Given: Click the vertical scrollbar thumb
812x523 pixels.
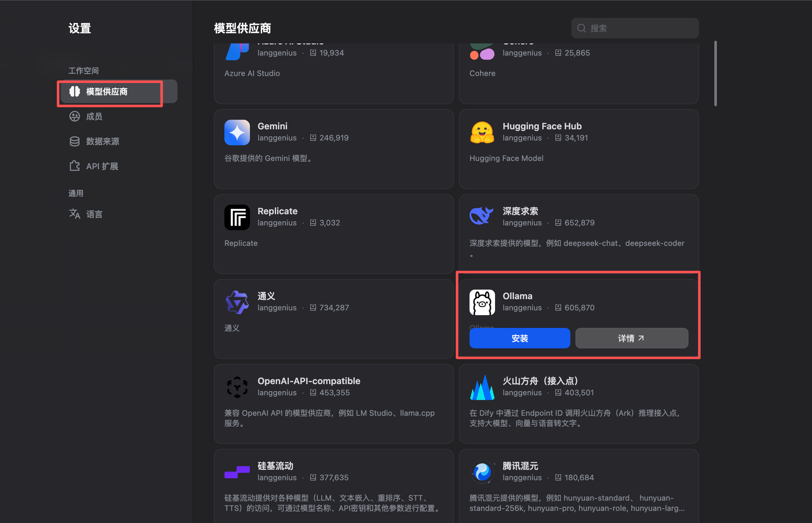Looking at the screenshot, I should point(715,73).
